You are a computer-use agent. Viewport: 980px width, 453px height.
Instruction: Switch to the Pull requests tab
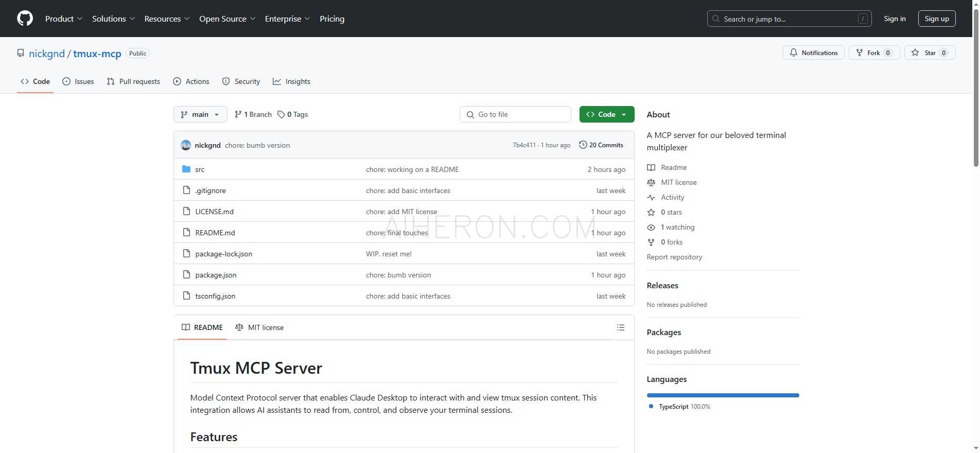coord(133,81)
